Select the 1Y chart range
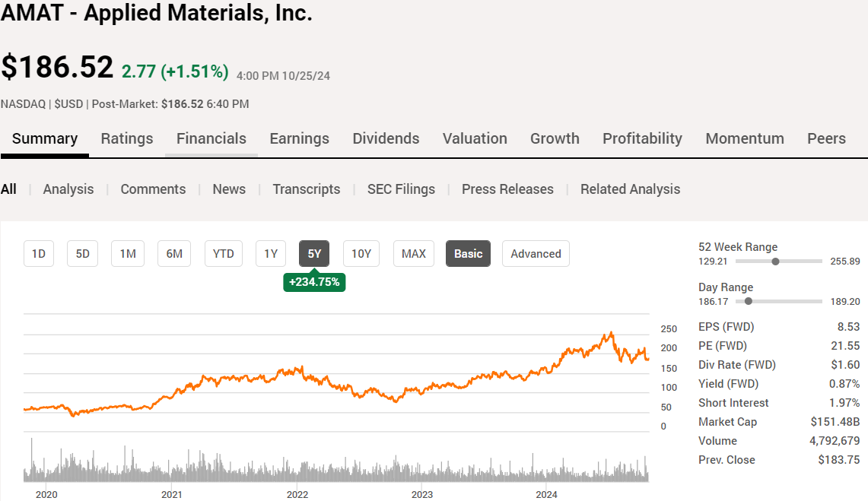Screen dimensions: 868x501 point(271,254)
